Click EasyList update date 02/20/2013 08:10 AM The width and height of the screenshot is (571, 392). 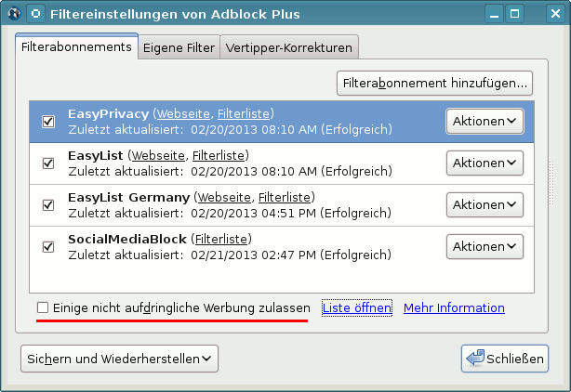(254, 171)
